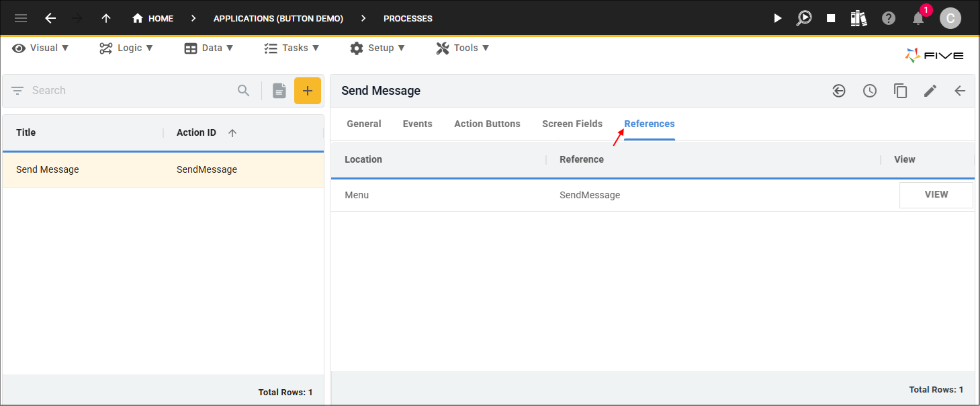The width and height of the screenshot is (980, 406).
Task: Click SendMessage reference cell
Action: tap(590, 195)
